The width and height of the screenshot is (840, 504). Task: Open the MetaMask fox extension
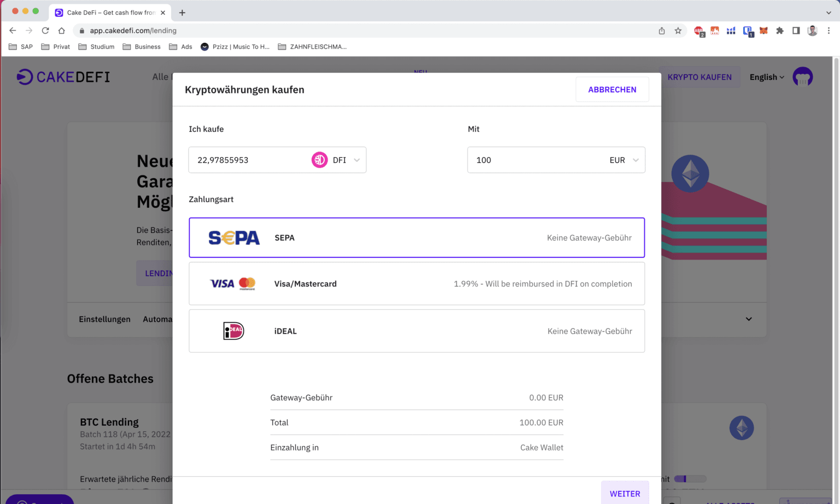coord(763,31)
